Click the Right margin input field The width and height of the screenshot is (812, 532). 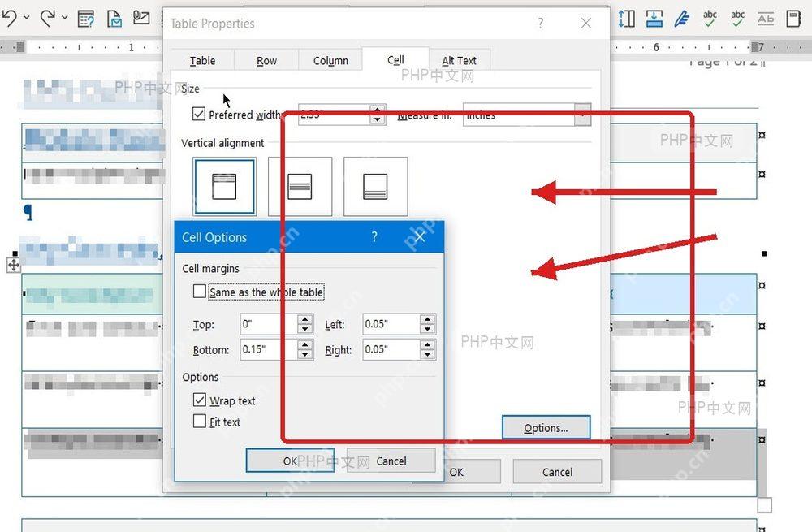pos(391,349)
